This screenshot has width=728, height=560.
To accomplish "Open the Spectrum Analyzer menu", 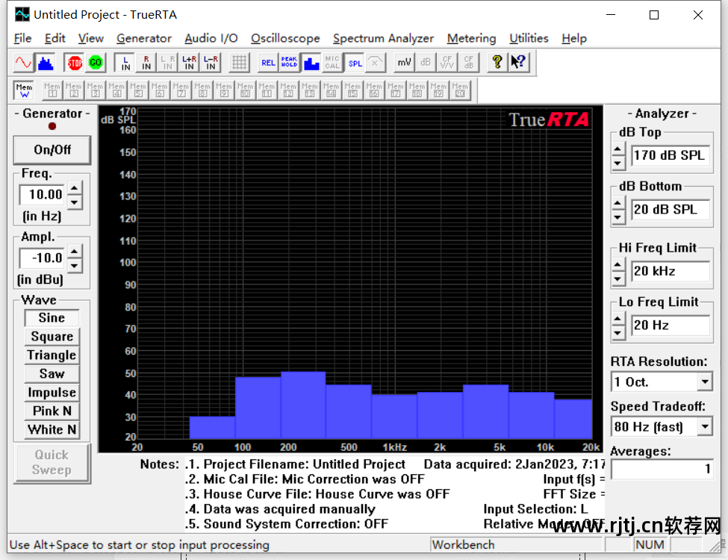I will click(384, 38).
